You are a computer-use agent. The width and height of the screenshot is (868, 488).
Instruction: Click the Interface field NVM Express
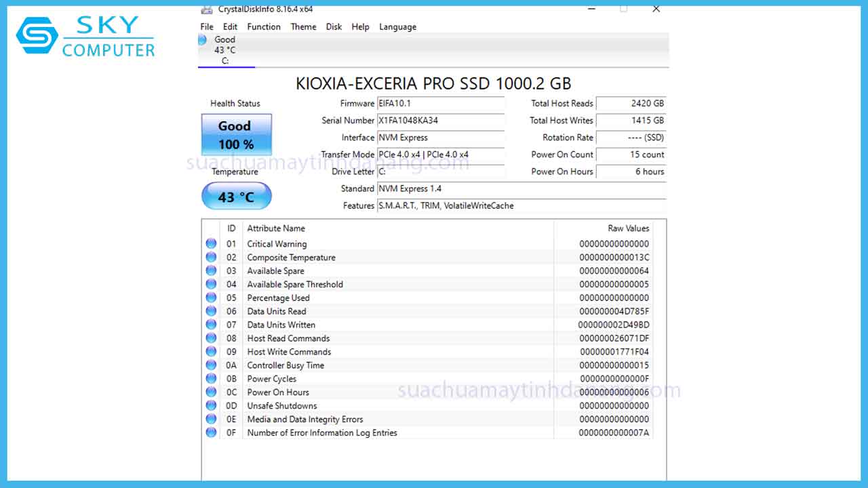(441, 138)
